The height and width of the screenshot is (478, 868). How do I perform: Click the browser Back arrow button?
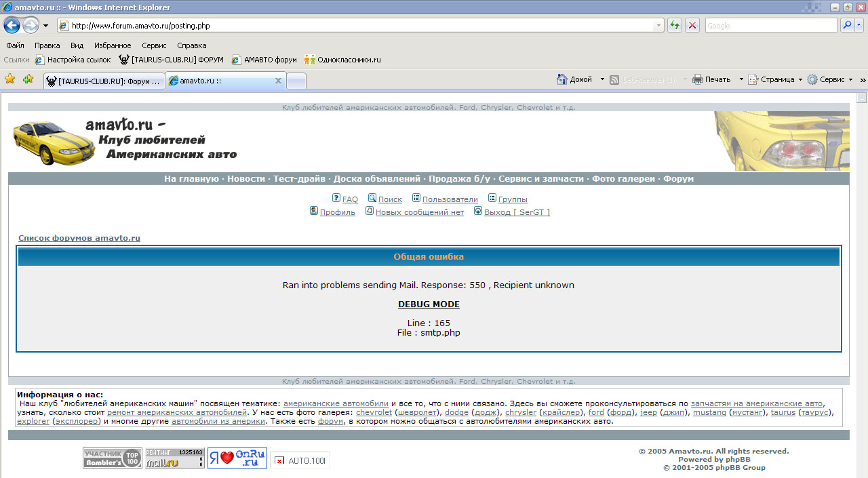12,25
